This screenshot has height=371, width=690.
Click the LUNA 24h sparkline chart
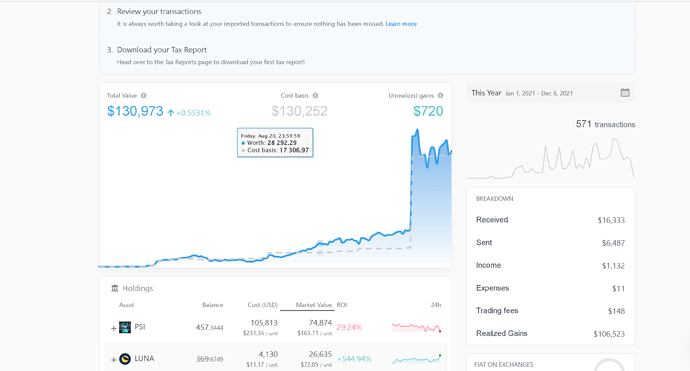tap(417, 359)
